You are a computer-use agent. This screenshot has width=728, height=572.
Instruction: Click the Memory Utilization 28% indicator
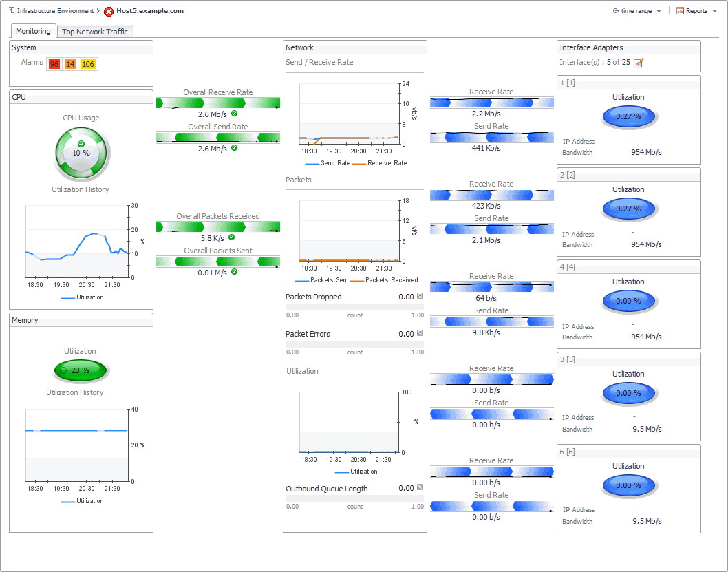click(x=81, y=370)
